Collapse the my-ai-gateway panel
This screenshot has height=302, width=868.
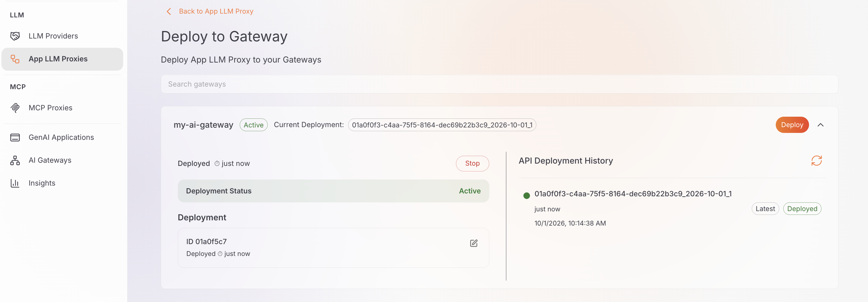pyautogui.click(x=821, y=125)
